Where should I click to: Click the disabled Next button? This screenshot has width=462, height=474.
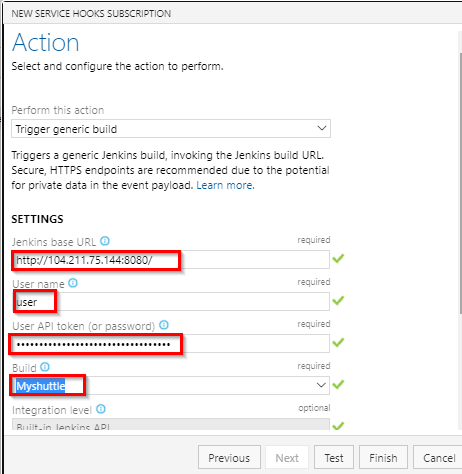pyautogui.click(x=287, y=457)
